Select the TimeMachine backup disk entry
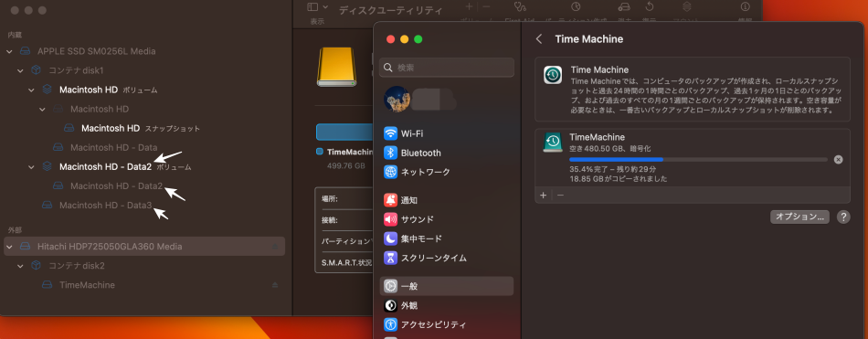Viewport: 868px width, 339px height. (x=693, y=157)
